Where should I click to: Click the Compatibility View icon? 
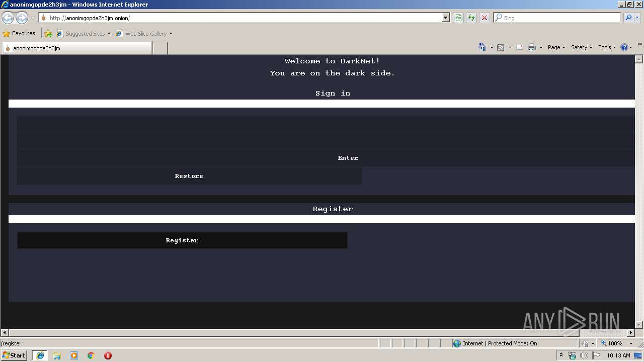(458, 18)
